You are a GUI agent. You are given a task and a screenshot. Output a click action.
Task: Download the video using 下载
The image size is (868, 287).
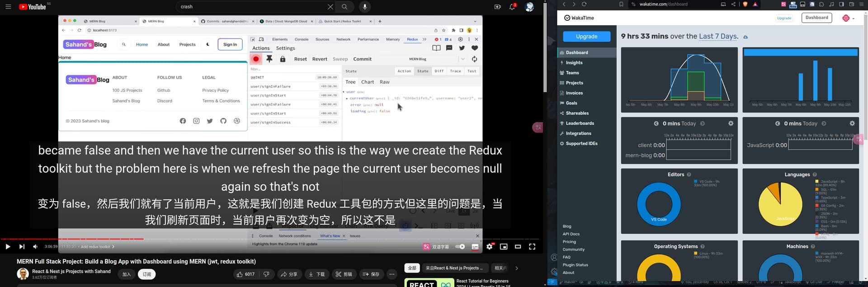point(316,274)
